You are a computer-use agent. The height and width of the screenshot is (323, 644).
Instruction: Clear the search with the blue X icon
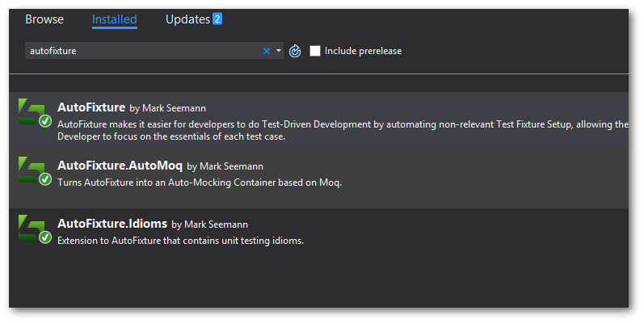[267, 51]
